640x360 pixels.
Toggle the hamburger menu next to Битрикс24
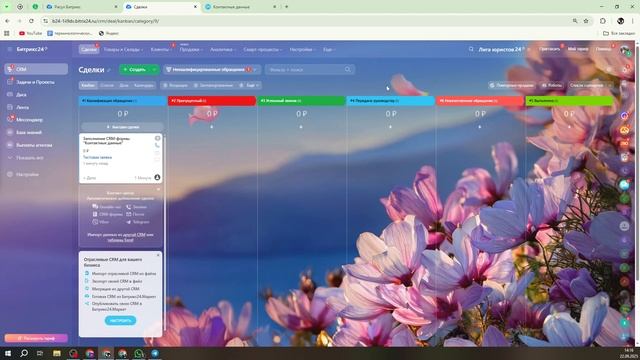10,49
